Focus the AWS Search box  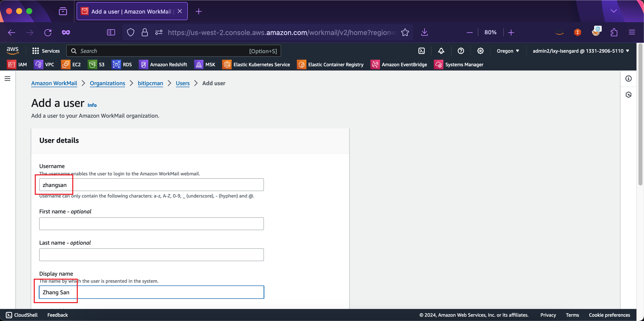(174, 51)
